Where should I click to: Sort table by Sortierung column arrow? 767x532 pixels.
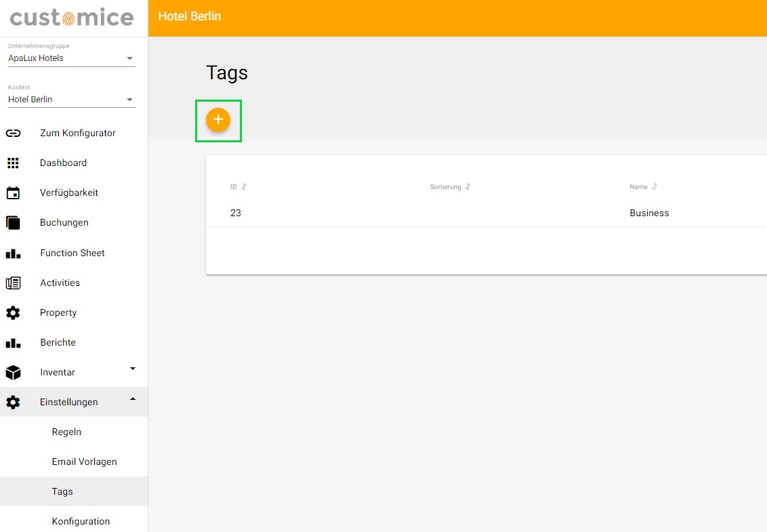[468, 186]
